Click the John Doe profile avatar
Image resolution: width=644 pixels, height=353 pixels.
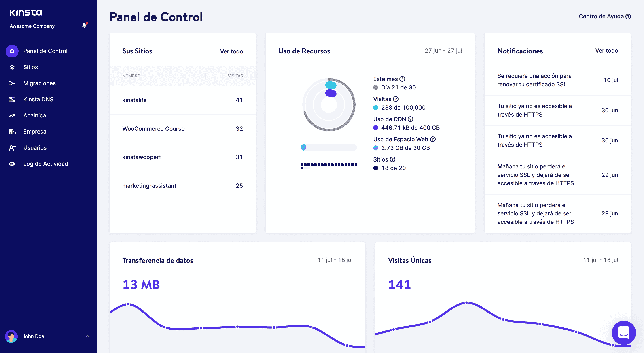[x=11, y=336]
